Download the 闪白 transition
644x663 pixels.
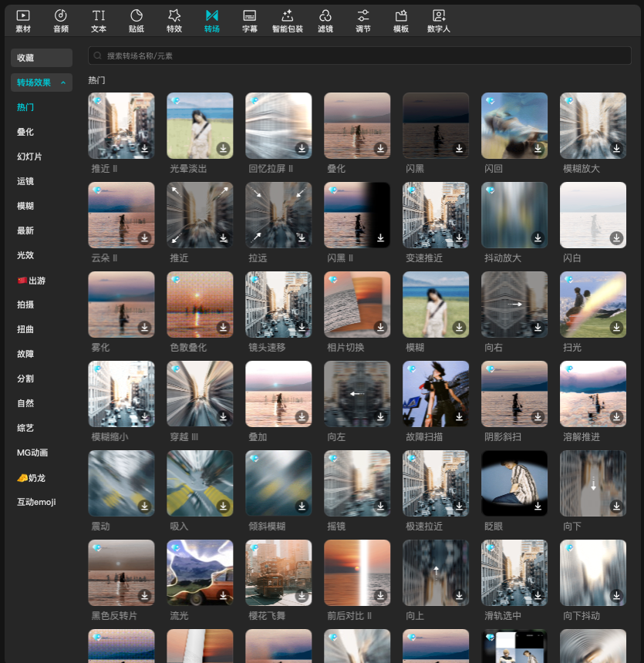pyautogui.click(x=616, y=238)
